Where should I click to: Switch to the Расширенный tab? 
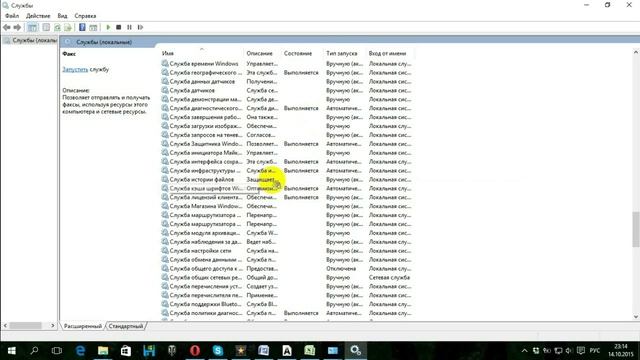pyautogui.click(x=83, y=326)
